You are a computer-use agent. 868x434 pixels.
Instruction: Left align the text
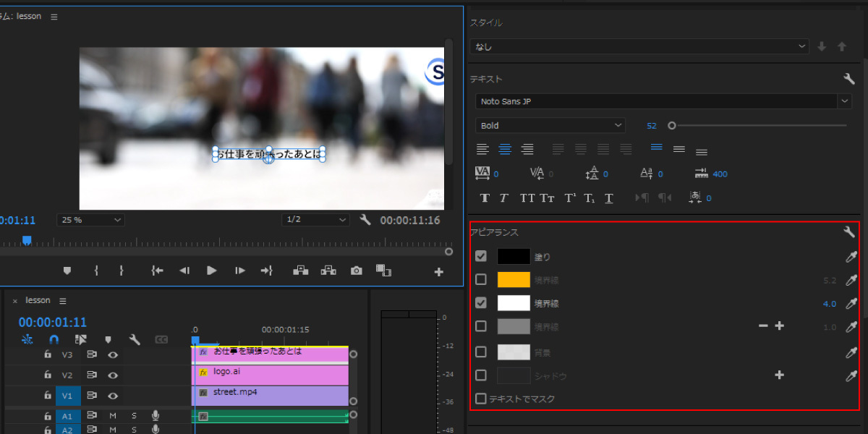(x=482, y=149)
